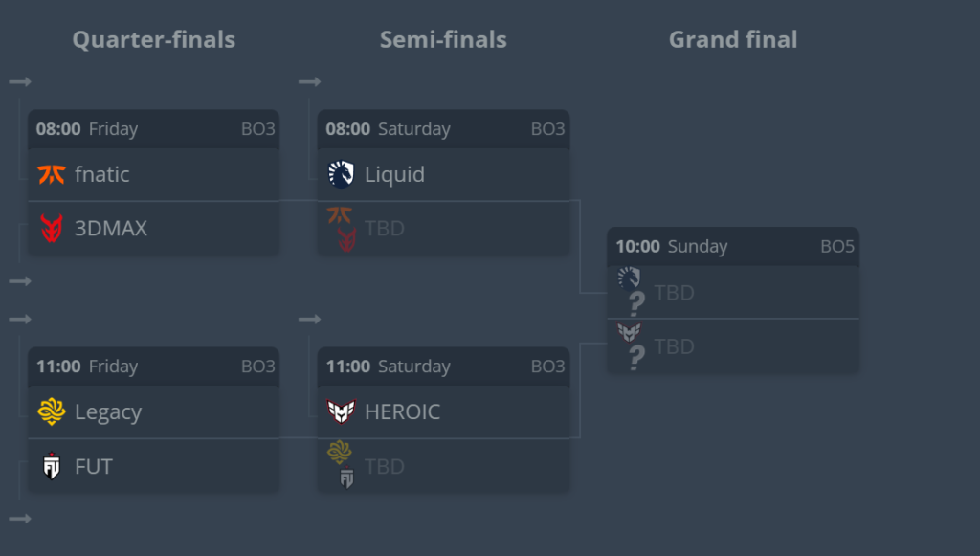Viewport: 980px width, 556px height.
Task: Click the fnatic team logo
Action: point(51,174)
